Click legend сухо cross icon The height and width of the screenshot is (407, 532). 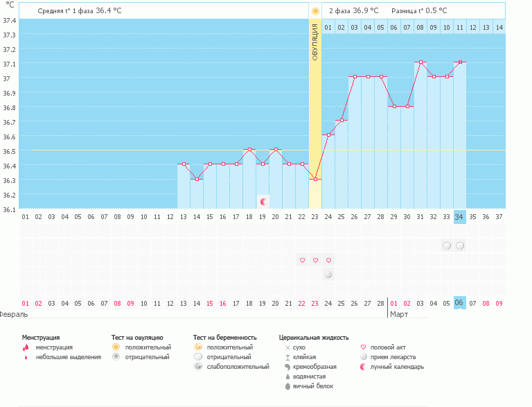point(287,347)
